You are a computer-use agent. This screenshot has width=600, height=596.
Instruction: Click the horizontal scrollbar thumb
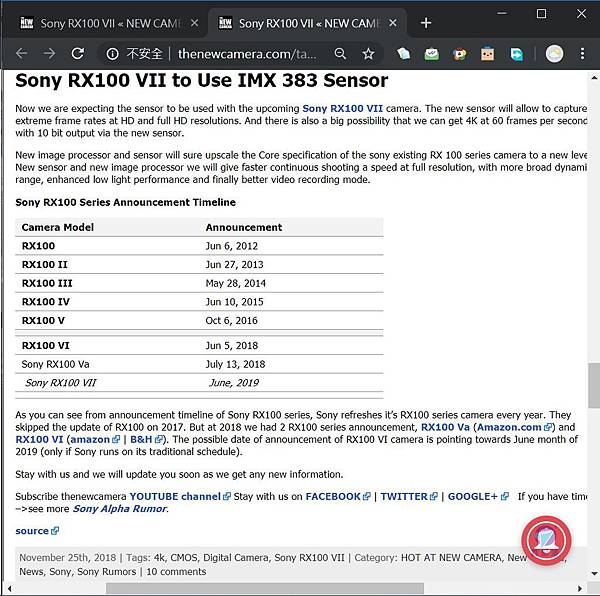265,588
